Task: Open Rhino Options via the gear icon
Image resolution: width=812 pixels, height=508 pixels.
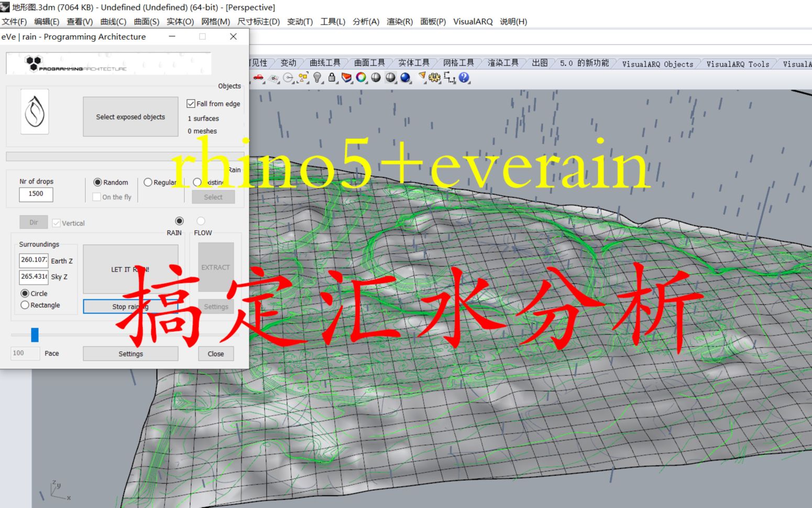Action: click(435, 77)
